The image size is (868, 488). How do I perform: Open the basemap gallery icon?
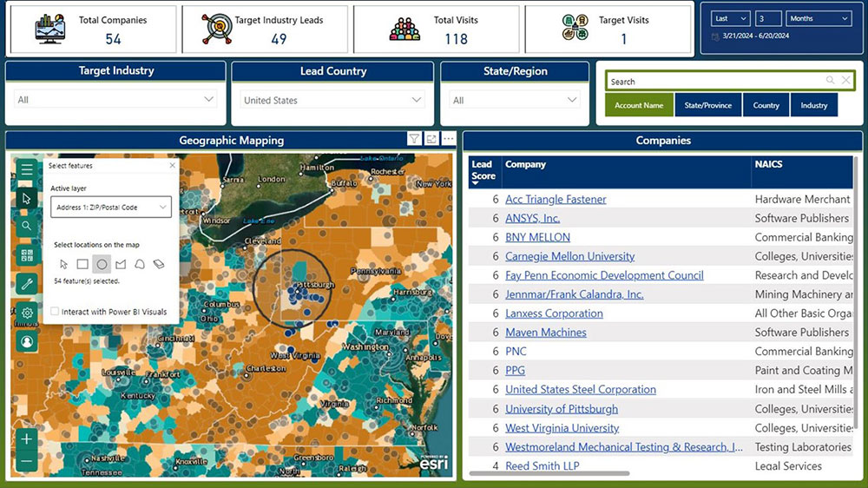[x=27, y=255]
